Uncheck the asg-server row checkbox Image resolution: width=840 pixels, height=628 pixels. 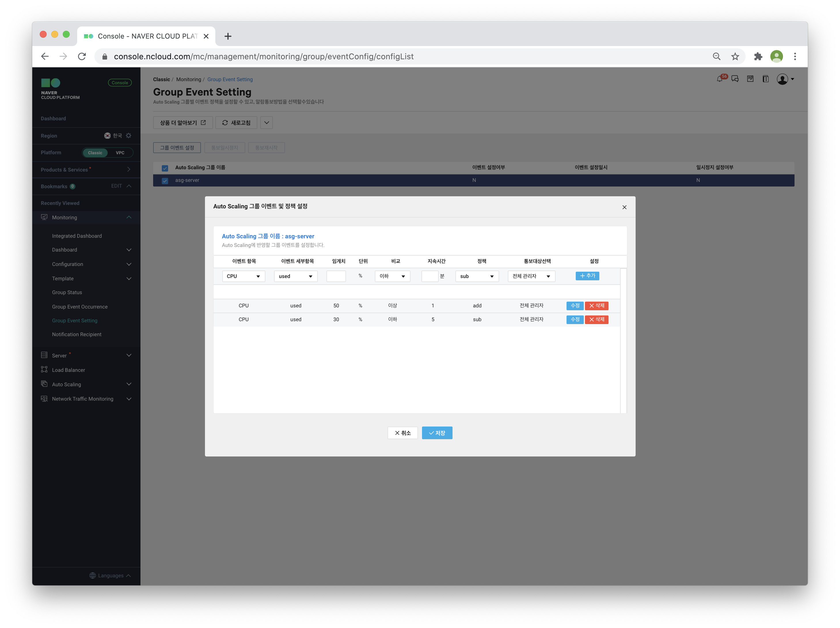(165, 181)
